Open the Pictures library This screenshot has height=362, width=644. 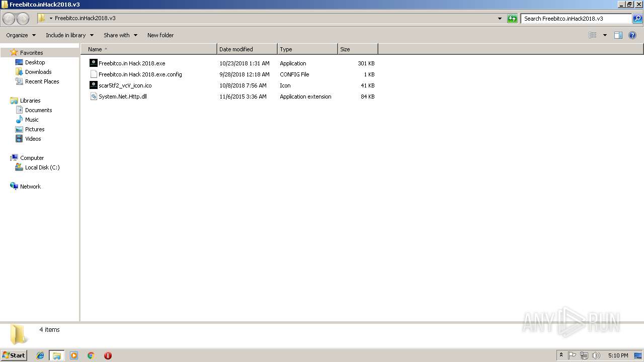(35, 129)
